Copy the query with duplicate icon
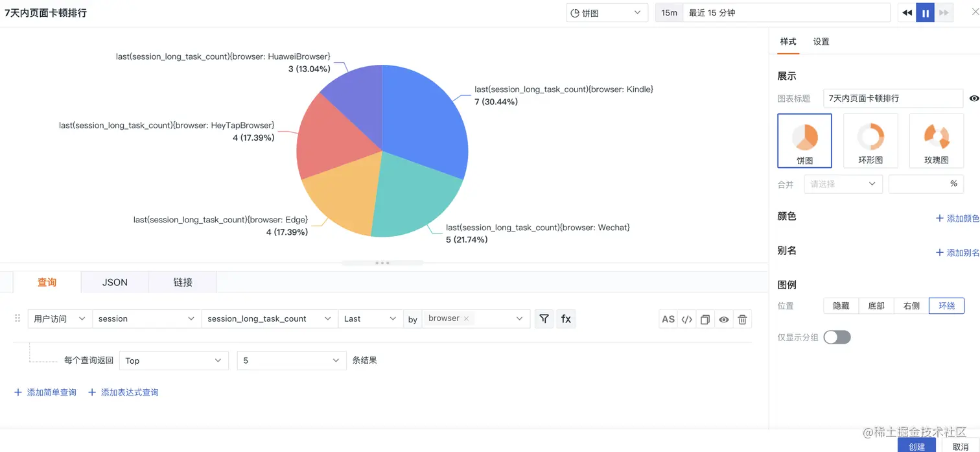 [x=705, y=319]
